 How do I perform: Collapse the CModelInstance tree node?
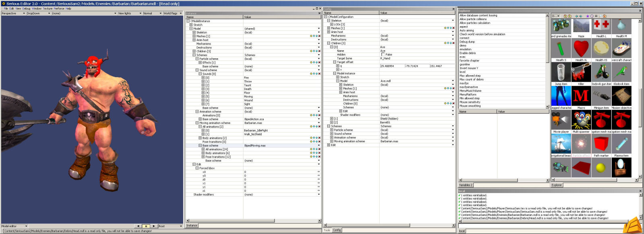coord(188,21)
